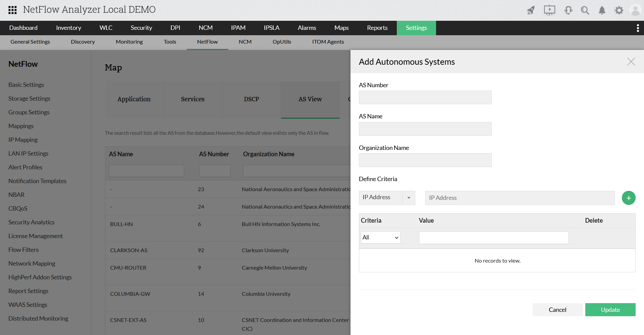Focus the AS Number input field
Screen dimensions: 644x335
pos(425,98)
